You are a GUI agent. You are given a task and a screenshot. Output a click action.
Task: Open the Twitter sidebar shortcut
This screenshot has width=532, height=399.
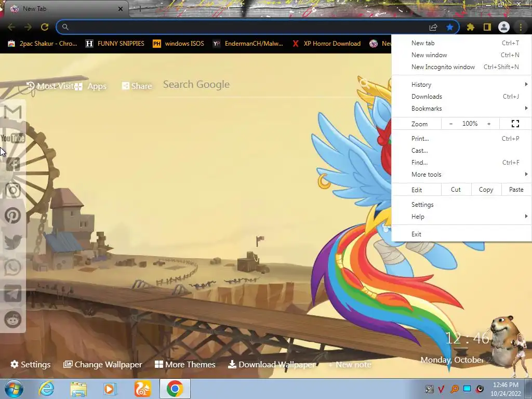pos(13,242)
